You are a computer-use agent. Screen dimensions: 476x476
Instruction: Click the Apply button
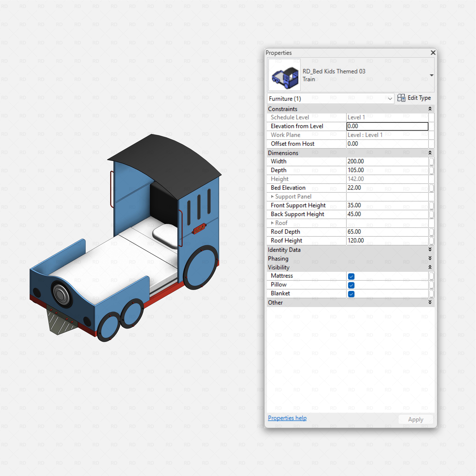[416, 419]
